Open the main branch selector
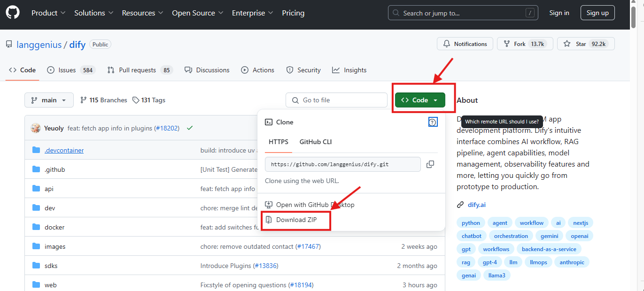 point(49,100)
